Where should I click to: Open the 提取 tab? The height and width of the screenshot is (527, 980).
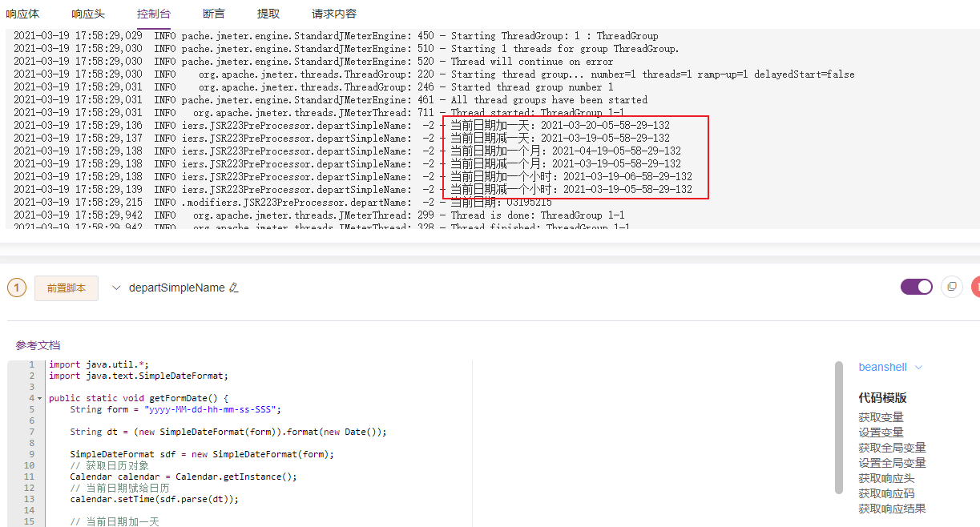coord(268,14)
